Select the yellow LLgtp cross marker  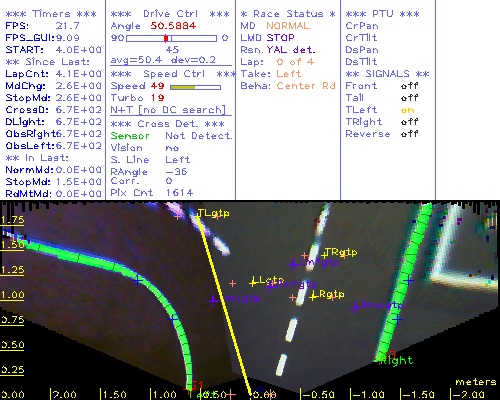253,283
